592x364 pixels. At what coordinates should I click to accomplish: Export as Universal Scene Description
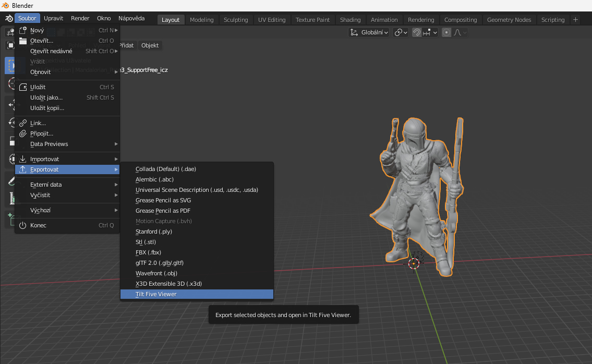197,190
